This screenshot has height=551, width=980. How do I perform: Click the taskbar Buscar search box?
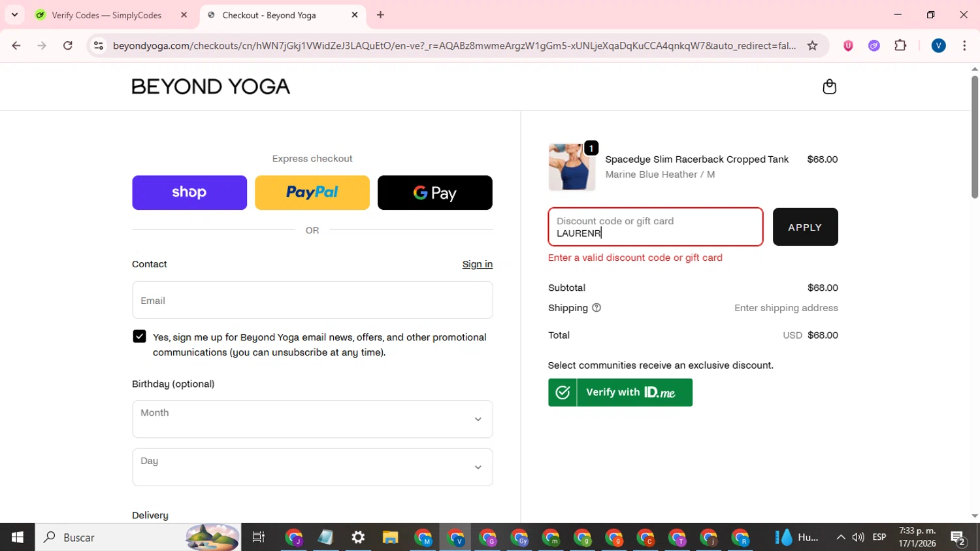[138, 537]
